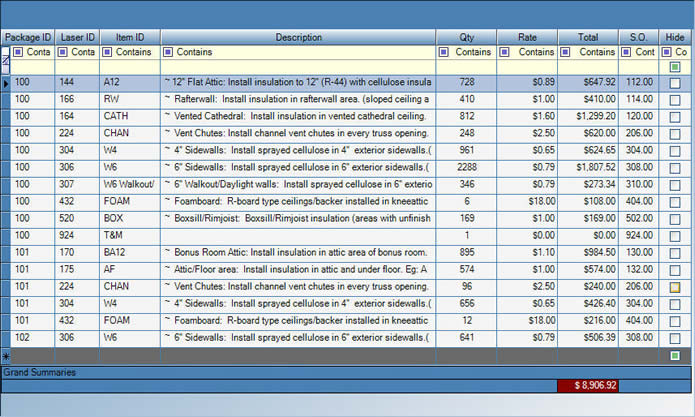The width and height of the screenshot is (695, 417).
Task: Select Item ID cell 'W6 Walkout/'
Action: pyautogui.click(x=130, y=184)
